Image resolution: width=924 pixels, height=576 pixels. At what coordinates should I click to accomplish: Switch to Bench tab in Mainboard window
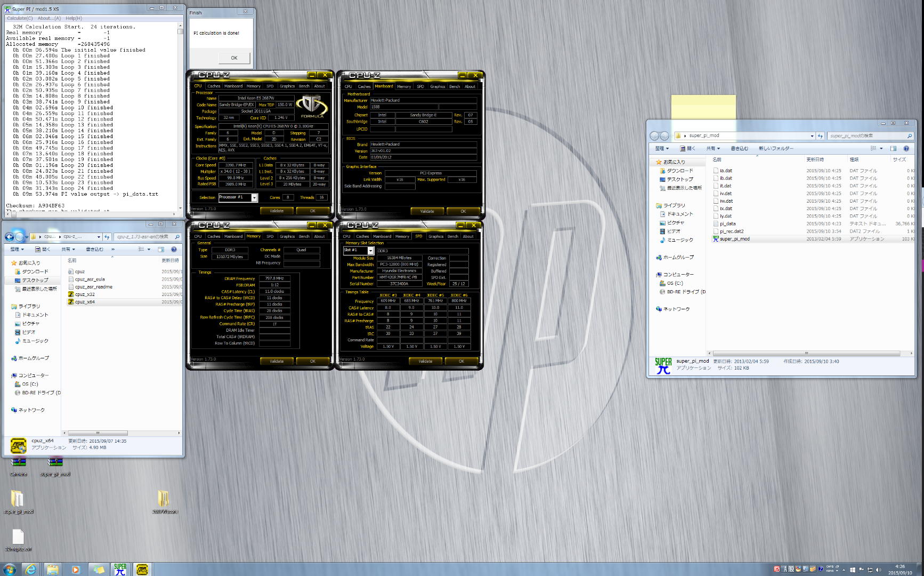click(x=455, y=86)
